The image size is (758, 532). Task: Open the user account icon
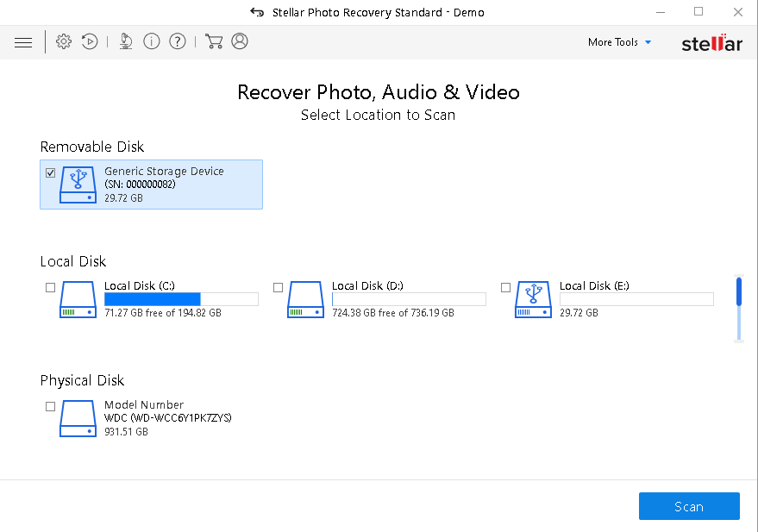[x=239, y=41]
